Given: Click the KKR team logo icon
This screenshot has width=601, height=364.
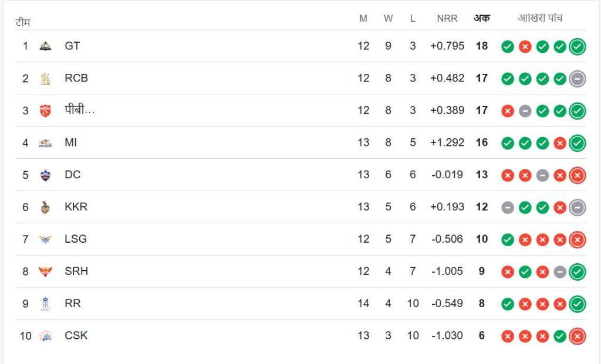Looking at the screenshot, I should [45, 207].
